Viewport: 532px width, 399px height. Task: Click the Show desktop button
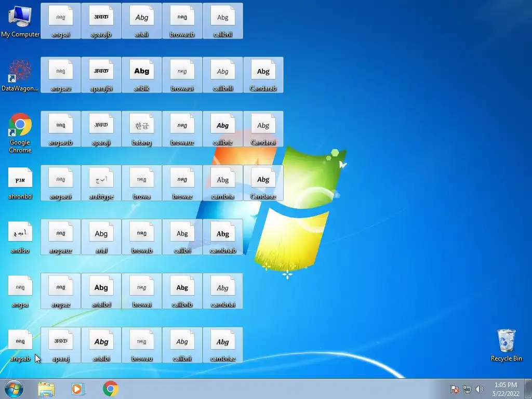point(528,389)
